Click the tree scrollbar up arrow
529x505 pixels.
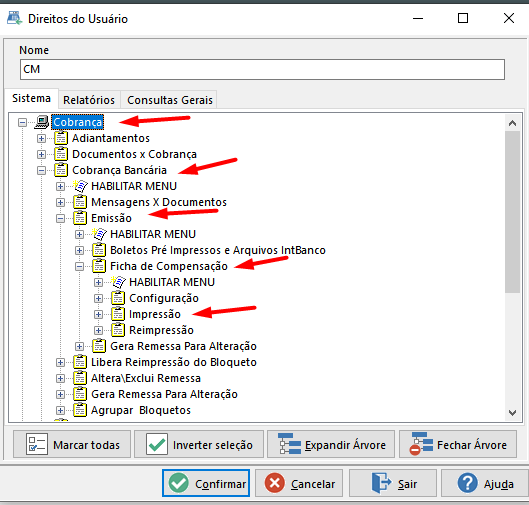pos(512,123)
